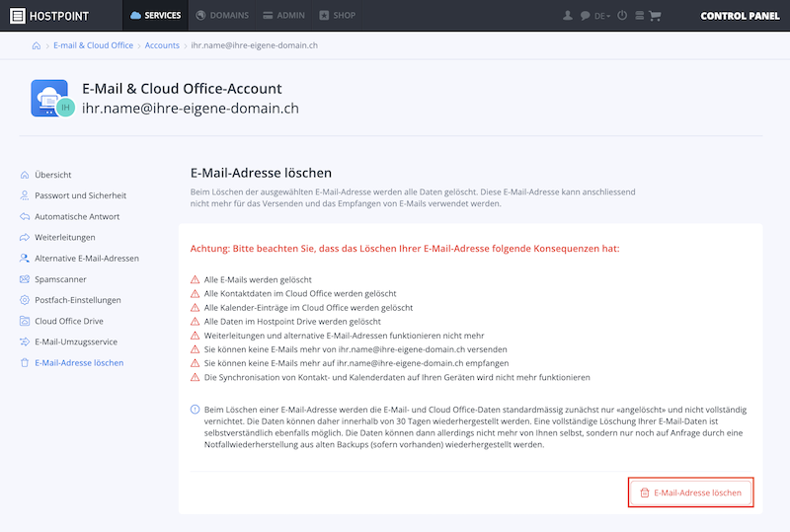
Task: Click warning icon beside Alle E-Mails
Action: coord(195,279)
